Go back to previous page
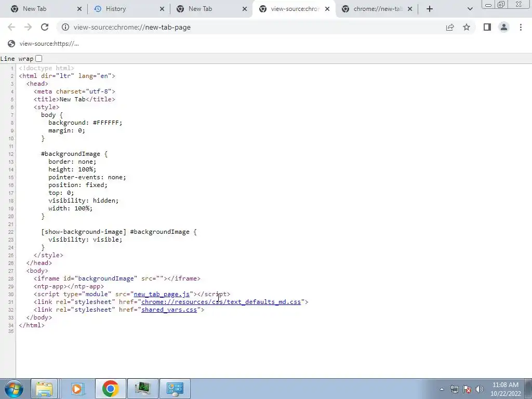 click(x=11, y=27)
